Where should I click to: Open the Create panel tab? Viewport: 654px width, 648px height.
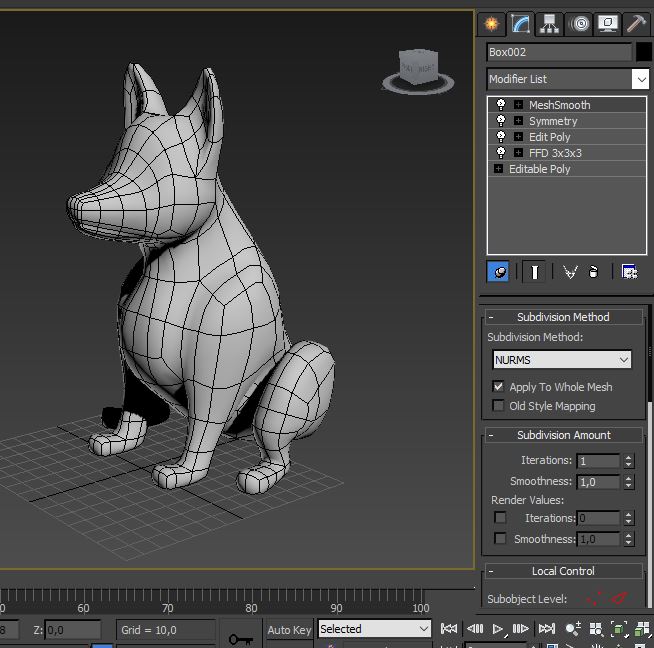[x=491, y=23]
